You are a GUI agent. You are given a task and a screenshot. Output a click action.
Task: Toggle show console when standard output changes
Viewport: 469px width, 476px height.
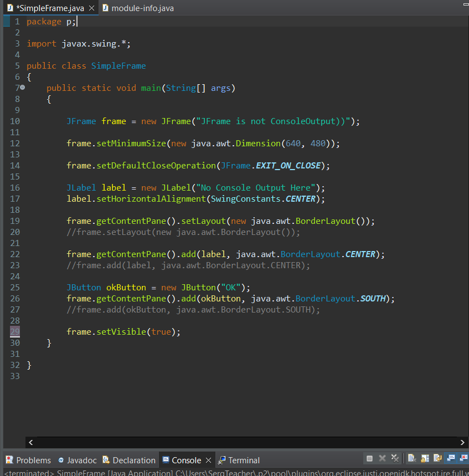[451, 458]
